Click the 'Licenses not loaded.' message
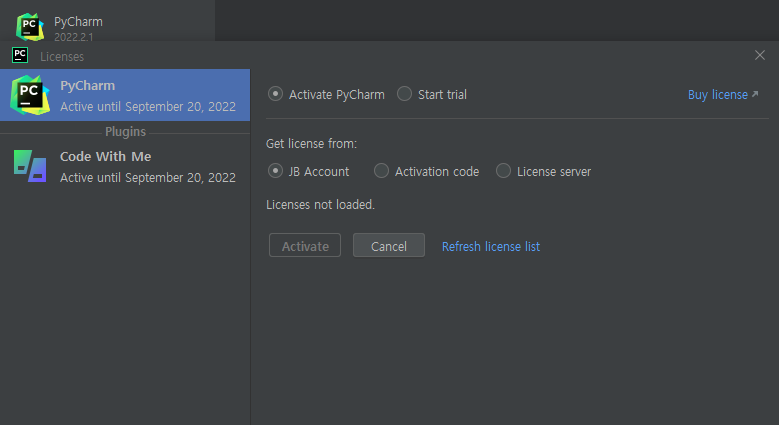The image size is (779, 425). point(320,205)
